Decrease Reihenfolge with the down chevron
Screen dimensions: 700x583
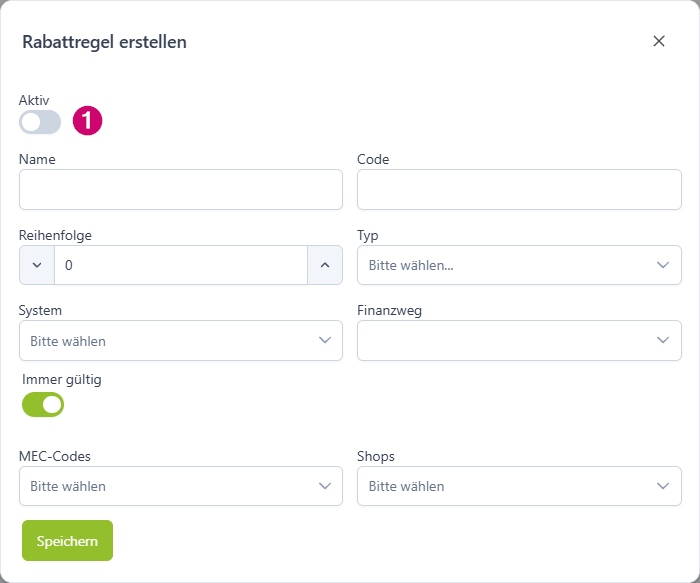[37, 265]
